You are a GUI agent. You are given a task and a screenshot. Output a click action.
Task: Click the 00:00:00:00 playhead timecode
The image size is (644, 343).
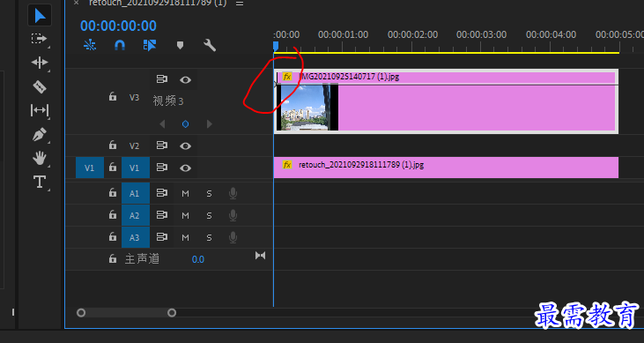118,26
